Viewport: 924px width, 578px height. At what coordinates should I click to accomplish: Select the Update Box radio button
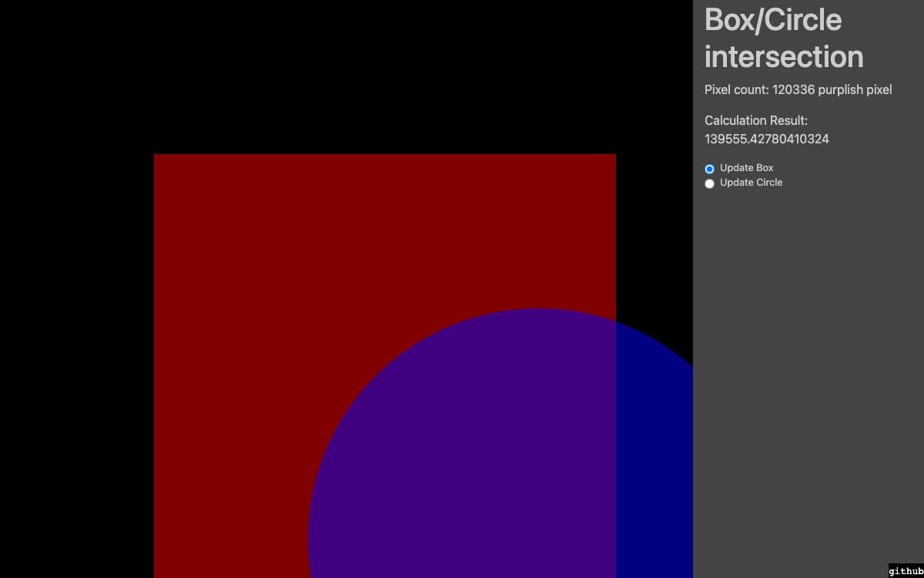(x=710, y=169)
